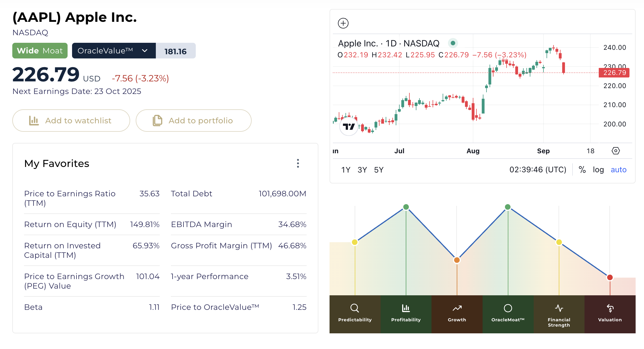Image resolution: width=644 pixels, height=349 pixels.
Task: Click the Financial Strength pulse icon
Action: pos(559,308)
